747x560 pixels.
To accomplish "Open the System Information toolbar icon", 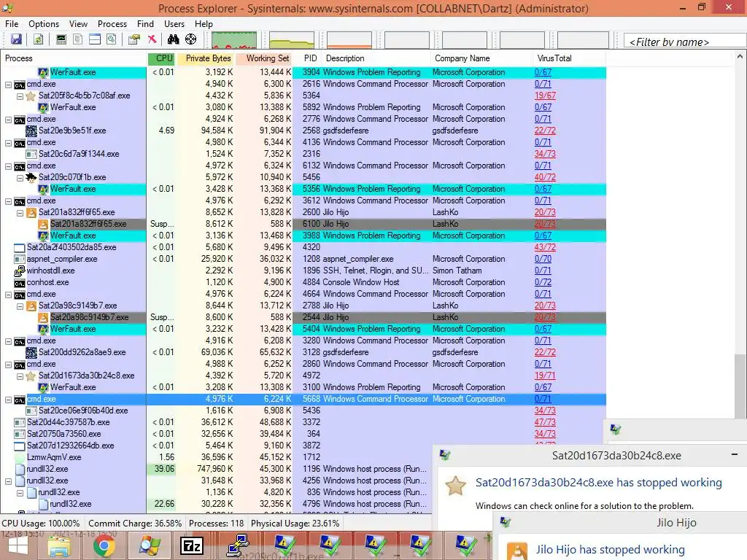I will click(61, 39).
